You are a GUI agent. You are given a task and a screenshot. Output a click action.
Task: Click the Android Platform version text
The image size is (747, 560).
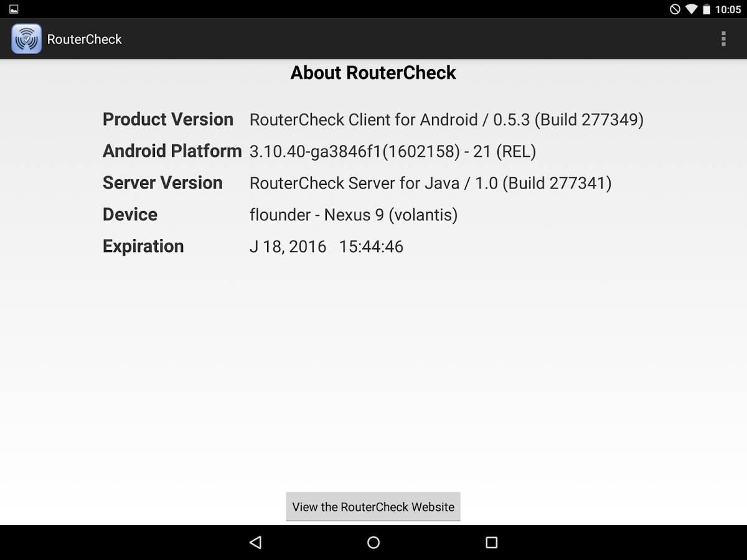coord(393,151)
